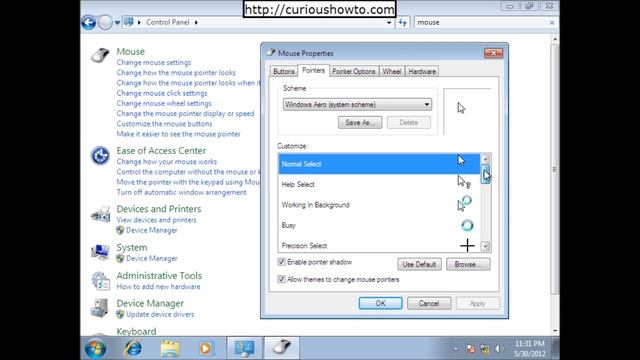This screenshot has width=640, height=360.
Task: Click the shield icon beside Update device drivers
Action: click(120, 314)
